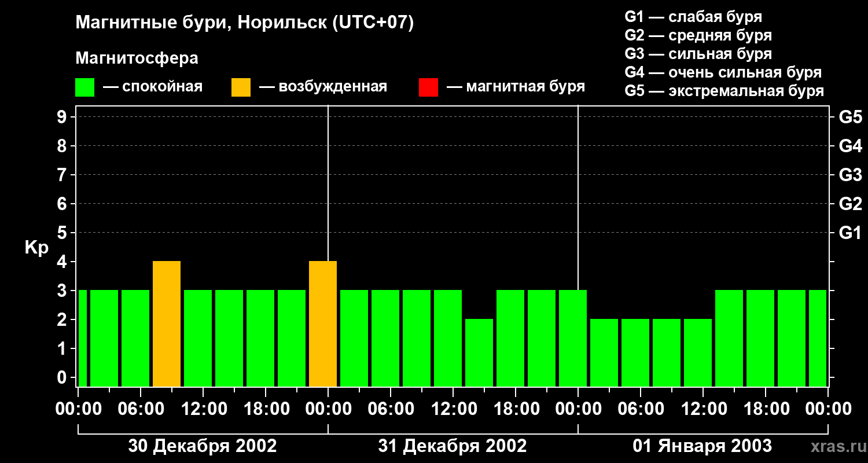Select the title 'Магнитные бури, Норильск (UTC+07)'
The width and height of the screenshot is (868, 463).
(x=245, y=23)
